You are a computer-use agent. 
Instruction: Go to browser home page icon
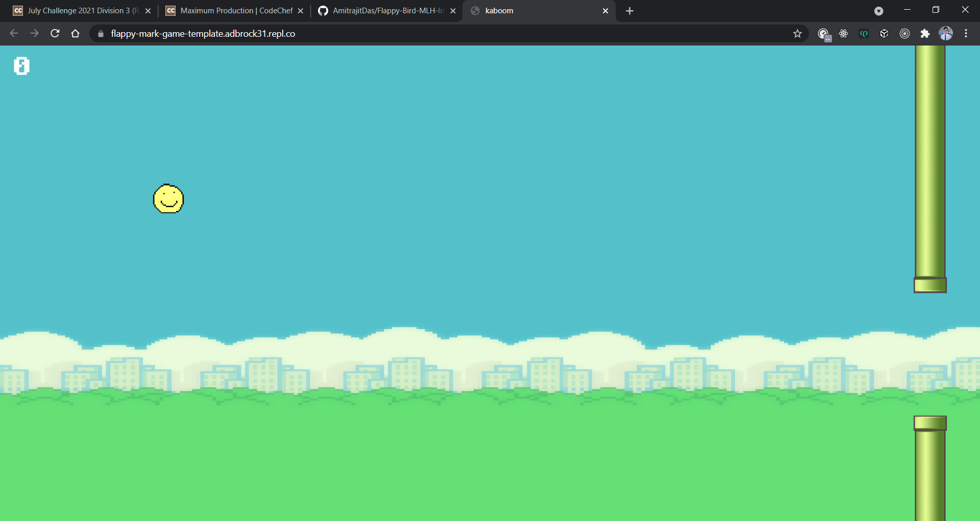(76, 34)
